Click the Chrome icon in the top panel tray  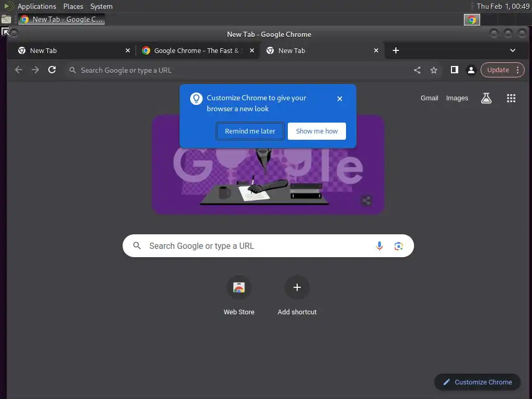472,20
